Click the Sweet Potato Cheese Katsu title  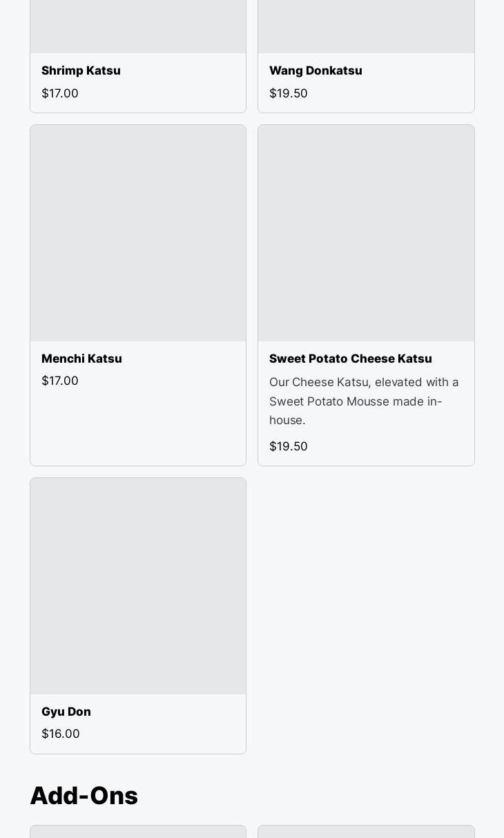pos(350,359)
